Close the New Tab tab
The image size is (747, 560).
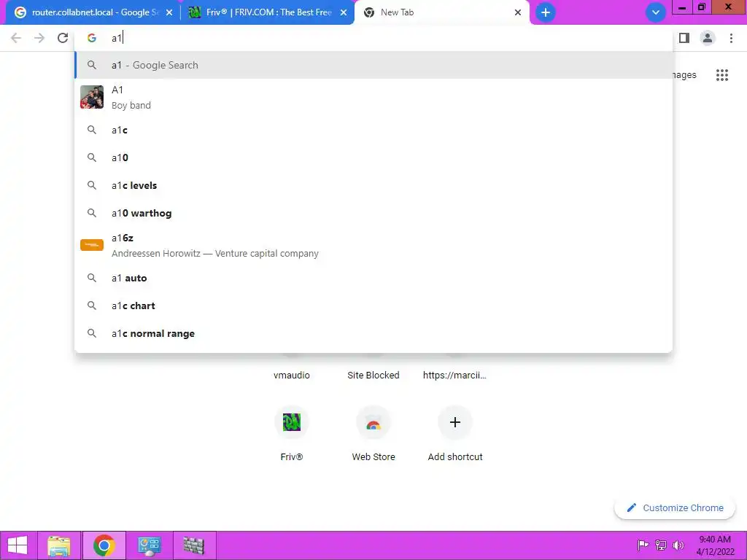(x=518, y=13)
